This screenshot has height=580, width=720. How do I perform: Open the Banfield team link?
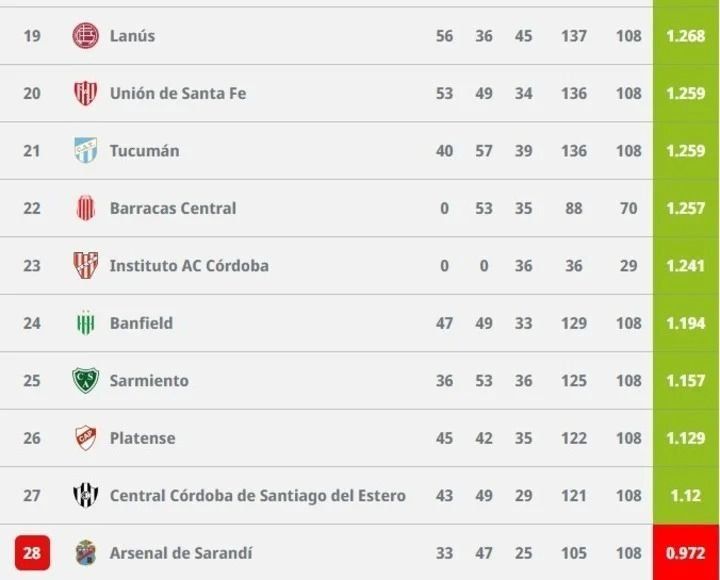(x=141, y=323)
